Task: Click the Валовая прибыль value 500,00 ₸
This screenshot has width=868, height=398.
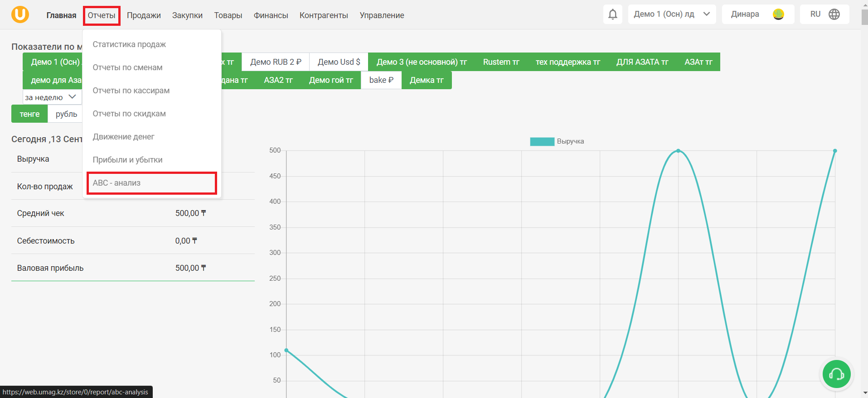Action: (190, 268)
